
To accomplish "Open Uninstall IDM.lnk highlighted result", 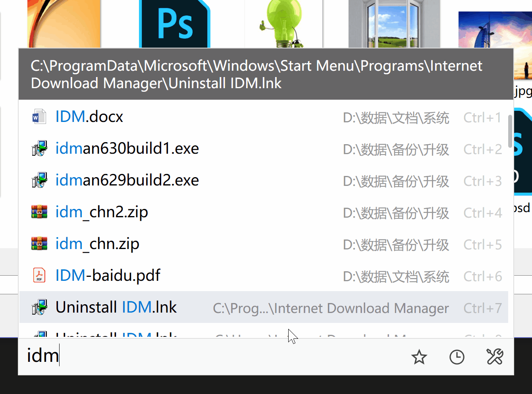I will [x=264, y=307].
